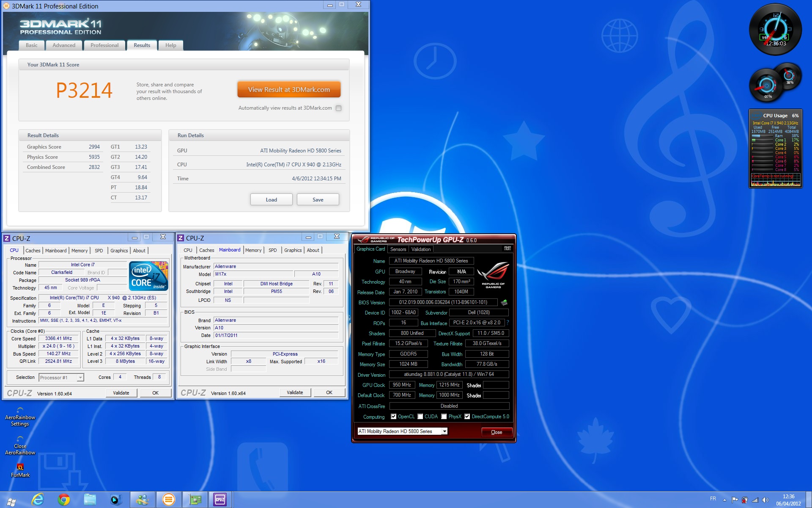
Task: Switch to GPU-Z graphics card taskbar icon
Action: (195, 500)
